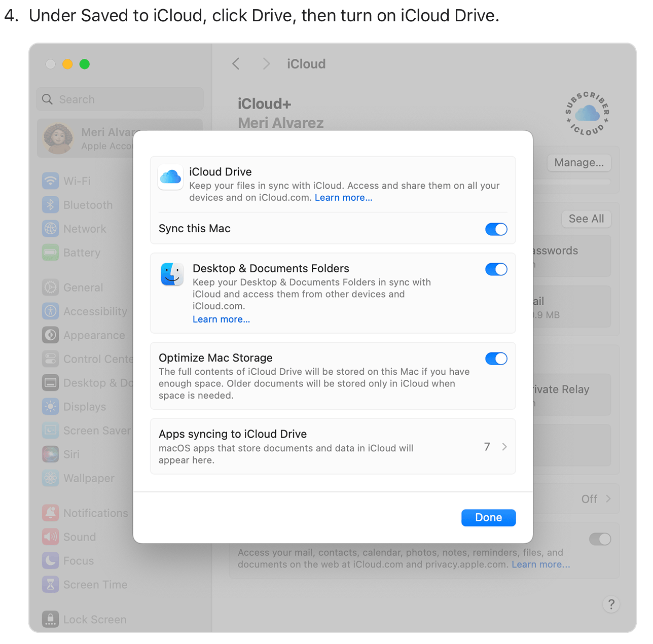Select the Lock Screen icon

[50, 619]
